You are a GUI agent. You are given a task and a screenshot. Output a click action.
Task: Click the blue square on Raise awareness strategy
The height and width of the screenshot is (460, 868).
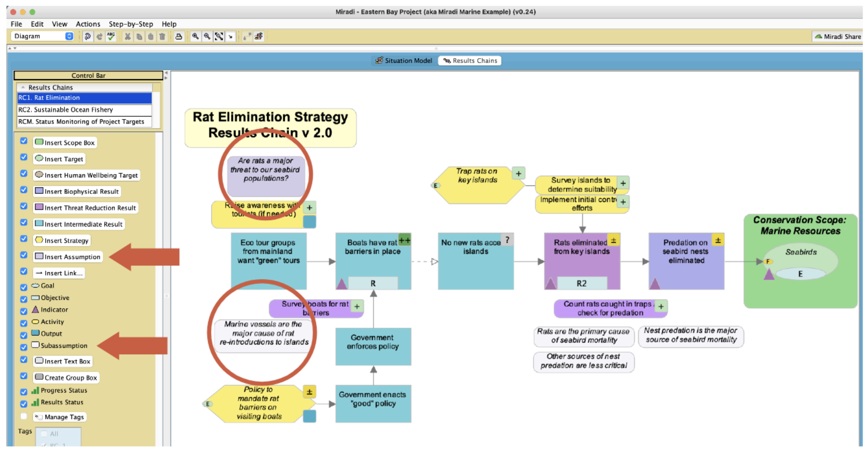(x=309, y=222)
